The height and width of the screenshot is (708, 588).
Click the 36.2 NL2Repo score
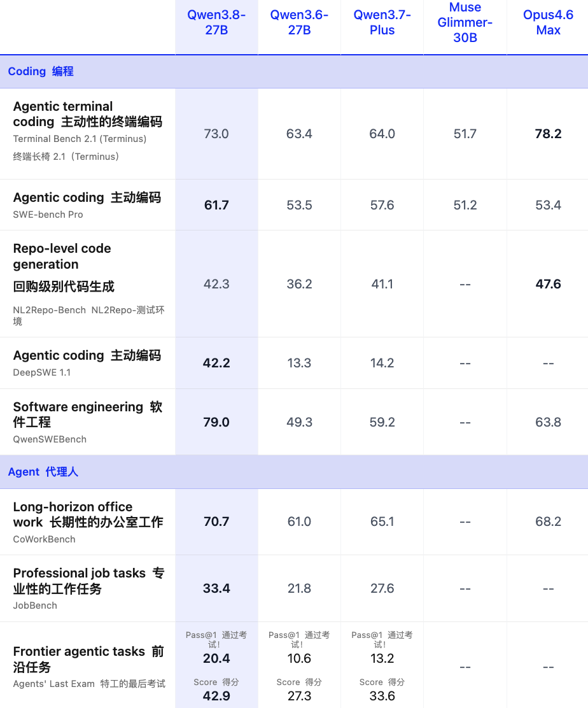pos(299,284)
